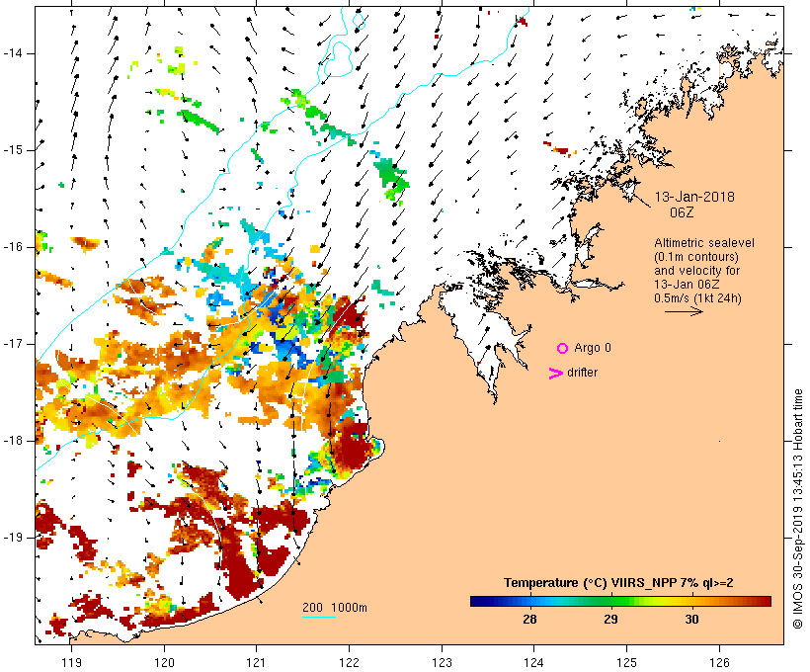Click the 06Z time label below date
The height and width of the screenshot is (672, 810).
pyautogui.click(x=682, y=212)
